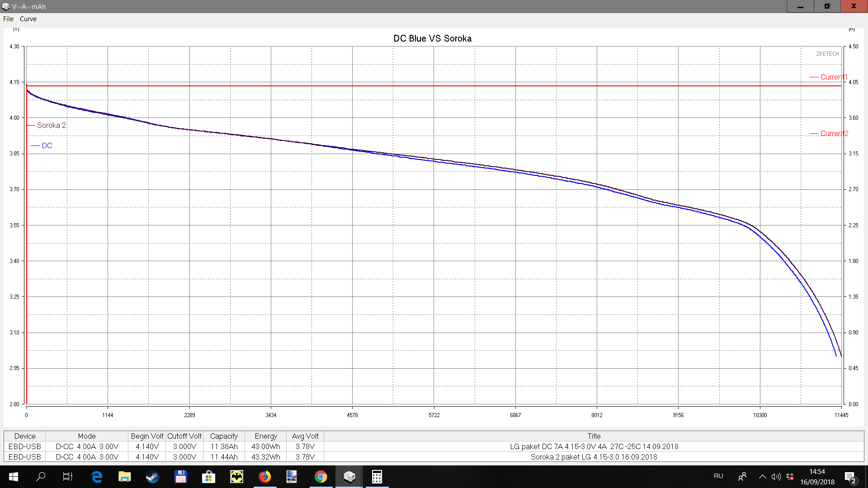
Task: Open Steam from taskbar
Action: click(152, 477)
